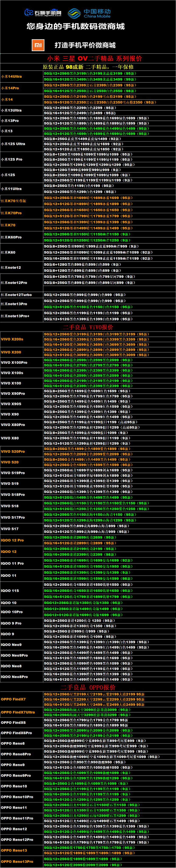This screenshot has height=868, width=176.
Task: Select the VIVO X100s model label
Action: 12,373
